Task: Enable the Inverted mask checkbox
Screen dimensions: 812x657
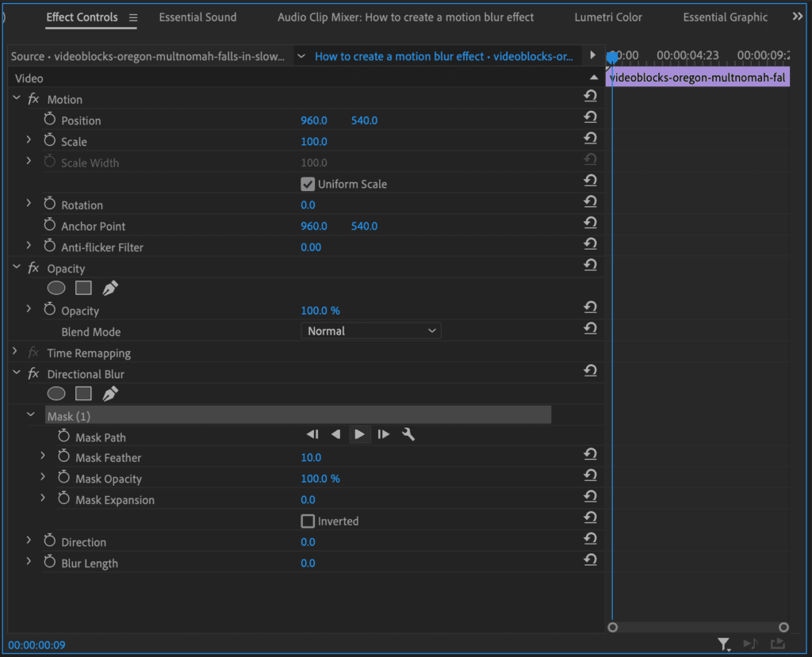Action: click(308, 521)
